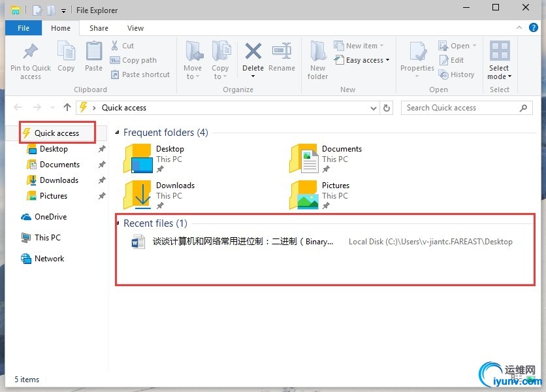The height and width of the screenshot is (392, 546).
Task: Select Pictures in the navigation pane
Action: pos(54,196)
